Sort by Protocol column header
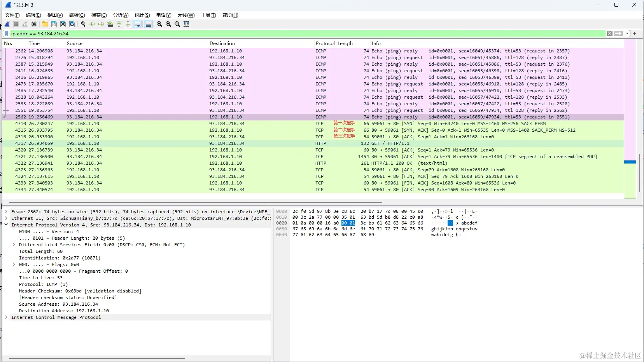 [325, 44]
